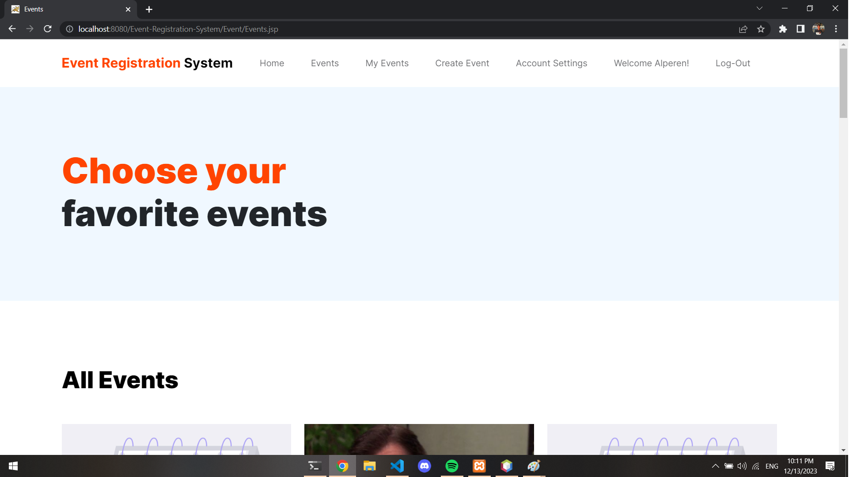Screen dimensions: 868x477
Task: Go to My Events page
Action: click(387, 63)
